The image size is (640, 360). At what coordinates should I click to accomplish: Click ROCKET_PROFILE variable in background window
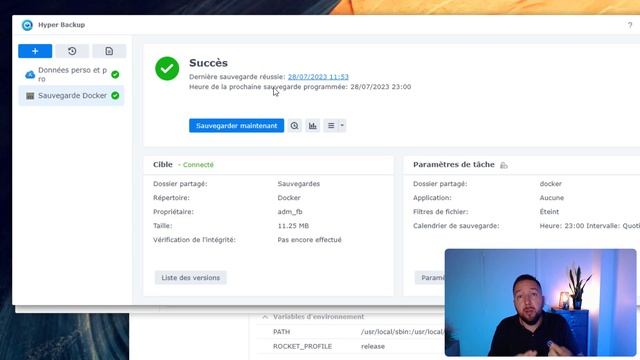(302, 347)
